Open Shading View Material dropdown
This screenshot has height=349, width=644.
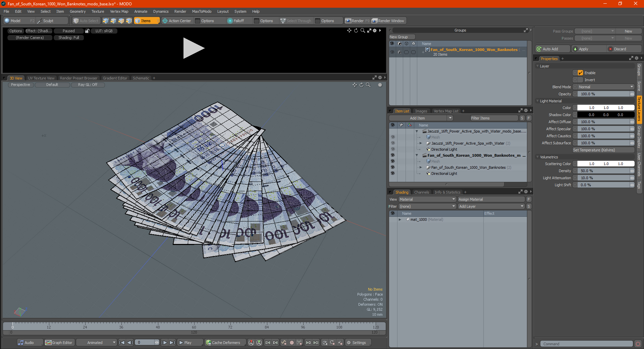(x=427, y=199)
